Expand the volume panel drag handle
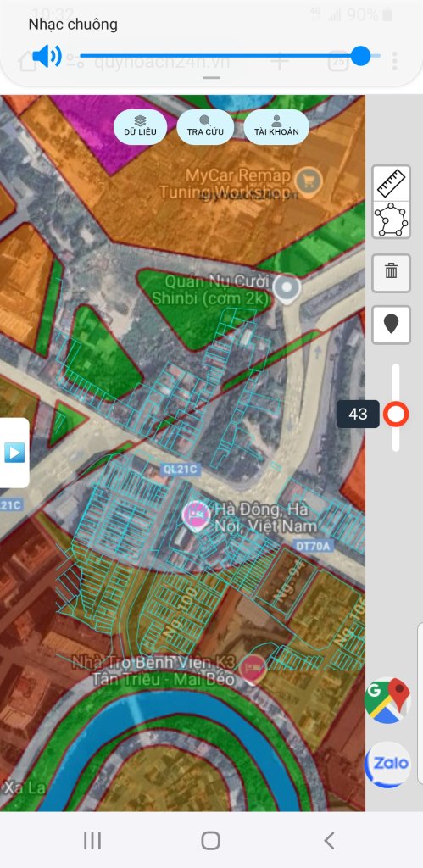This screenshot has width=423, height=868. point(212,78)
